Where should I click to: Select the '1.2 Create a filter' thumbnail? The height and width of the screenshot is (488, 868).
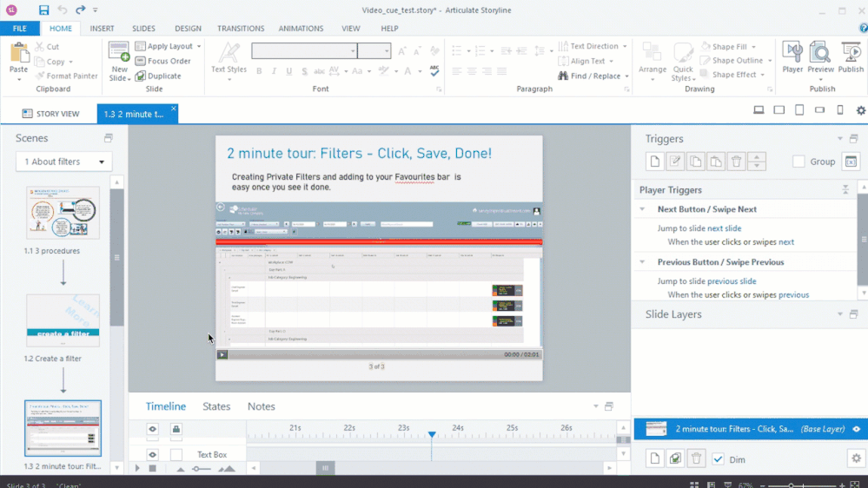[x=63, y=320]
